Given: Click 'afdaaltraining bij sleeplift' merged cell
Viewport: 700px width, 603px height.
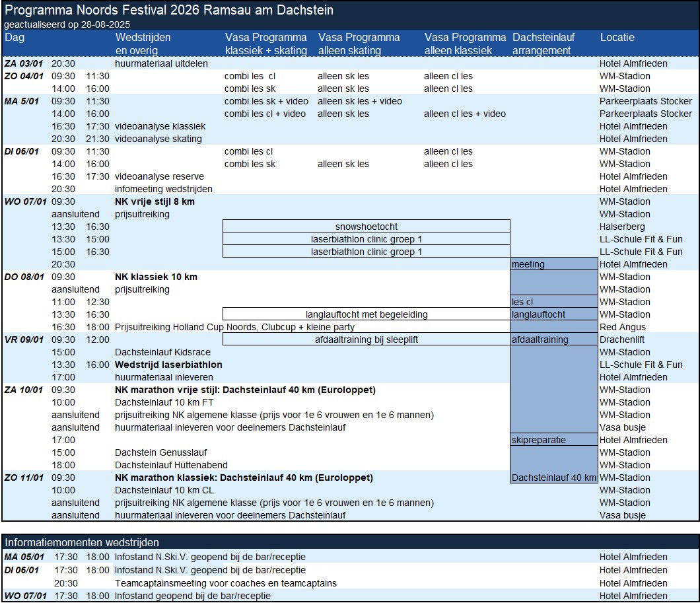Looking at the screenshot, I should pos(367,339).
